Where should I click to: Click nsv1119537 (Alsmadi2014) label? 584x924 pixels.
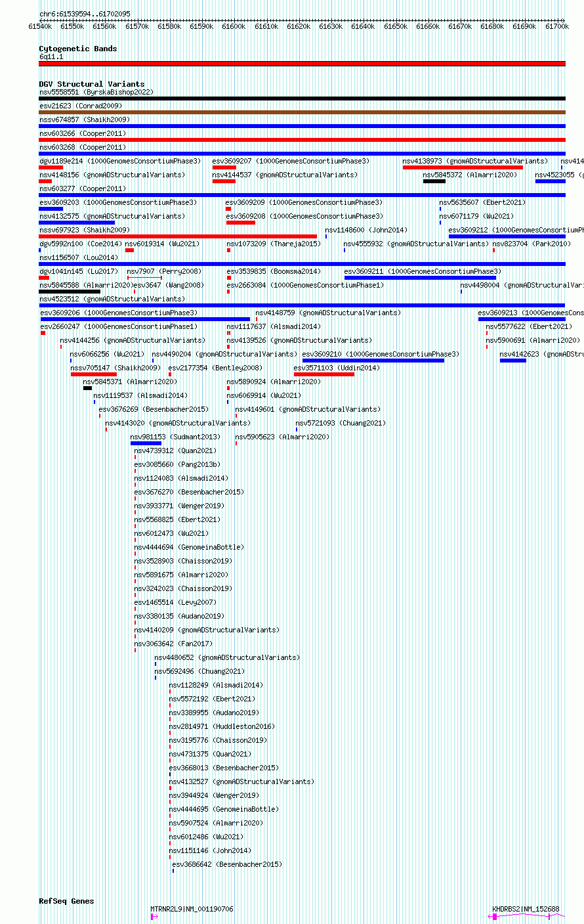pyautogui.click(x=140, y=395)
